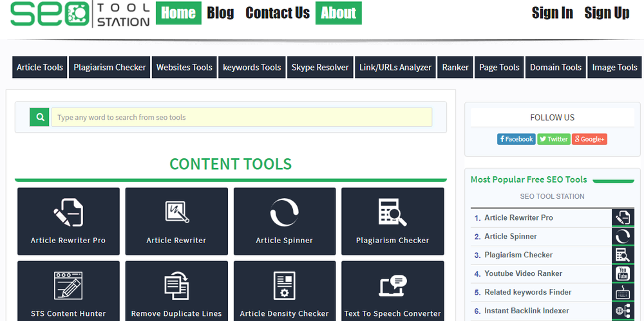Open Plagiarism Checker in popular list
This screenshot has width=644, height=321.
(518, 255)
